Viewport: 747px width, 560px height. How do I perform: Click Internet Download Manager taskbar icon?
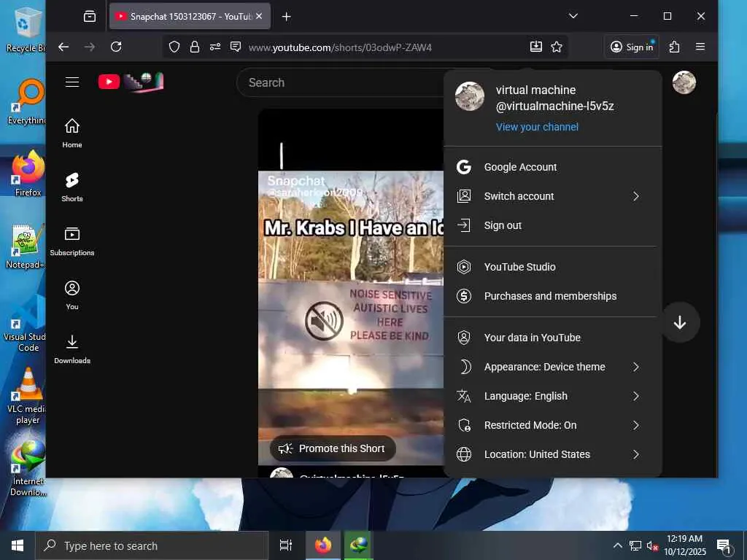coord(357,545)
